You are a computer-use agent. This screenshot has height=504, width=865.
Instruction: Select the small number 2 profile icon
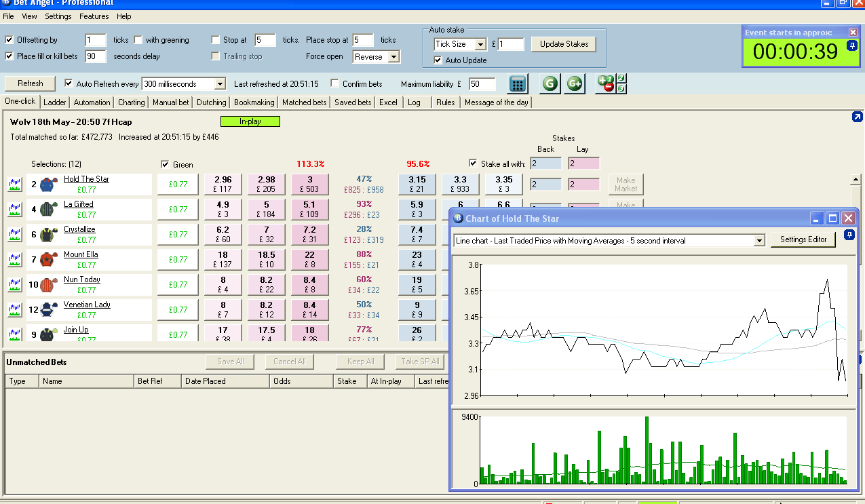pos(621,79)
